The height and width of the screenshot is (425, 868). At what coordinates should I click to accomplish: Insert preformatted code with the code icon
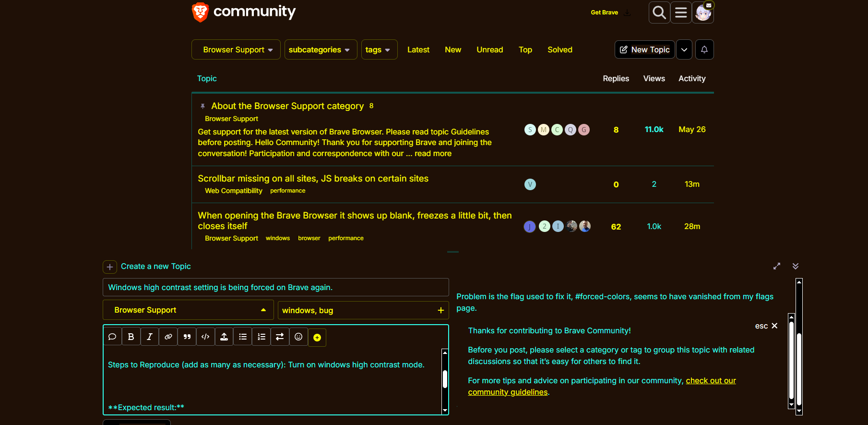click(205, 337)
